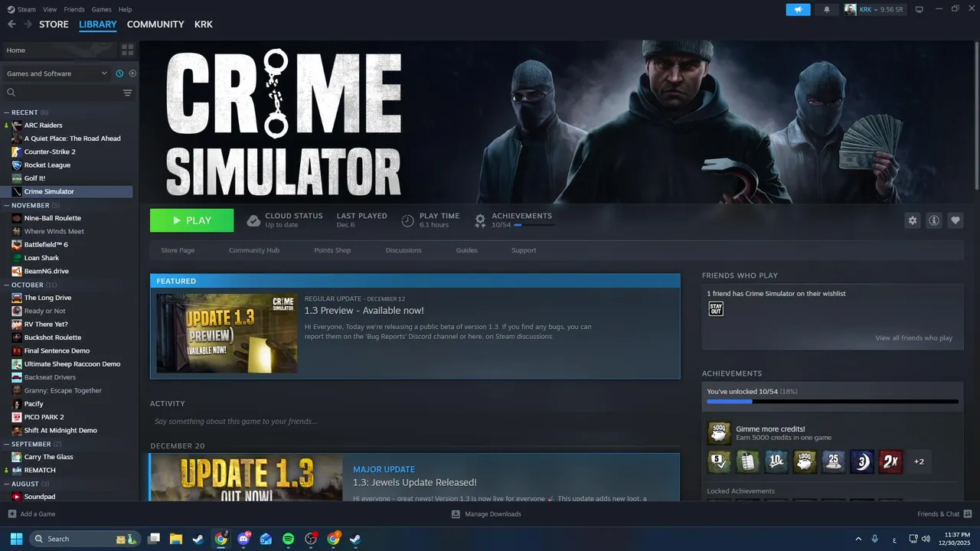Go to the STORE tab
980x551 pixels.
(54, 24)
